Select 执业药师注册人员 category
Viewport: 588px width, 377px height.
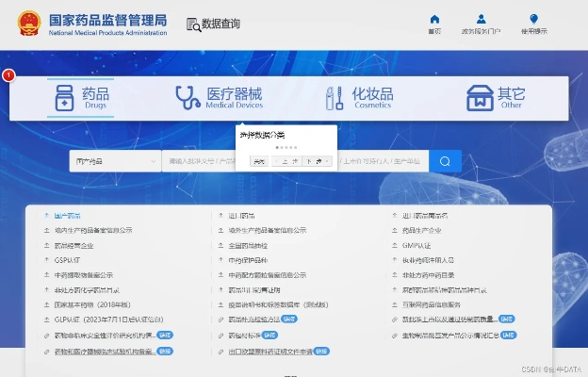click(428, 260)
